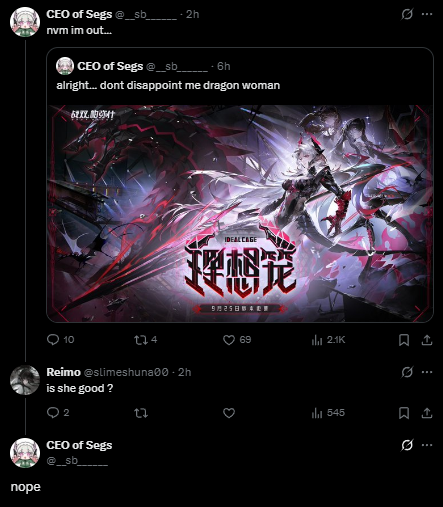Open Reimo's profile avatar
The image size is (443, 507).
click(x=25, y=380)
